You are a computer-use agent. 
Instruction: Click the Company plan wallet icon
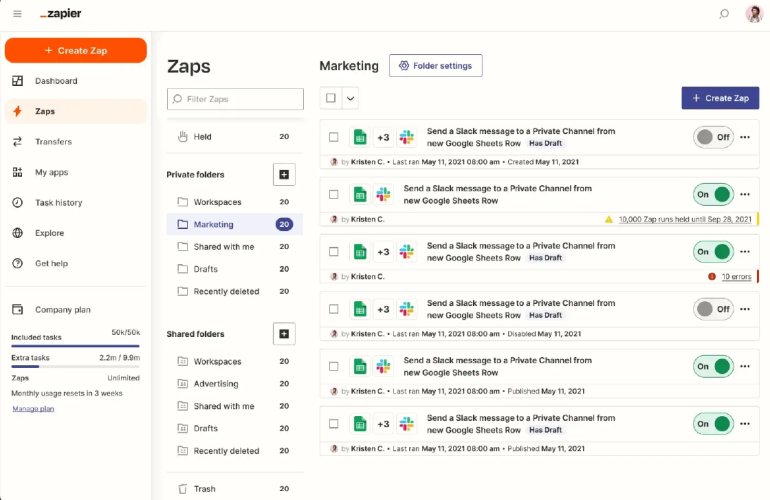[18, 310]
